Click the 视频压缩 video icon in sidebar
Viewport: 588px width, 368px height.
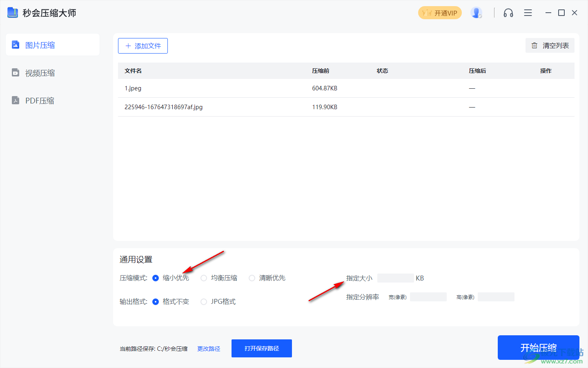point(16,73)
